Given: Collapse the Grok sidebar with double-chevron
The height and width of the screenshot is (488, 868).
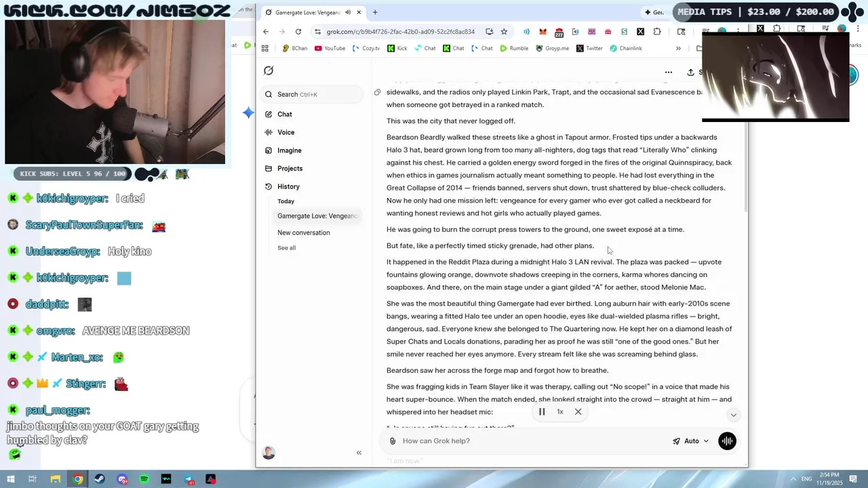Looking at the screenshot, I should coord(359,453).
